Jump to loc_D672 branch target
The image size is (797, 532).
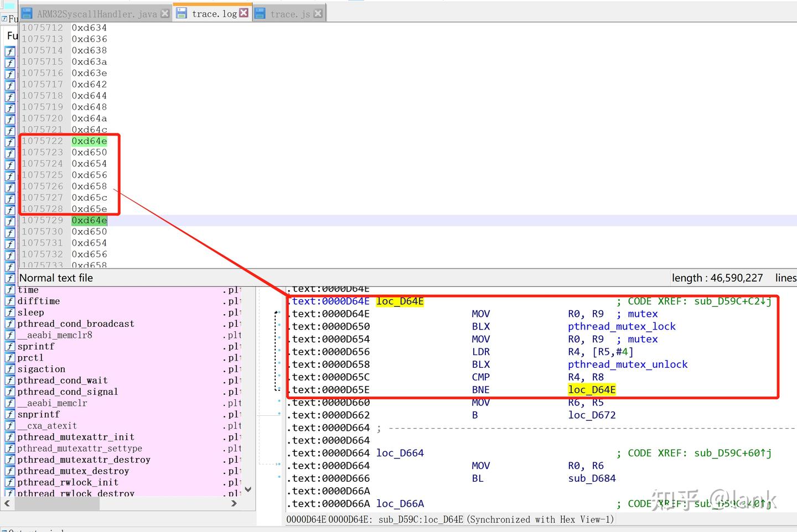pos(592,415)
